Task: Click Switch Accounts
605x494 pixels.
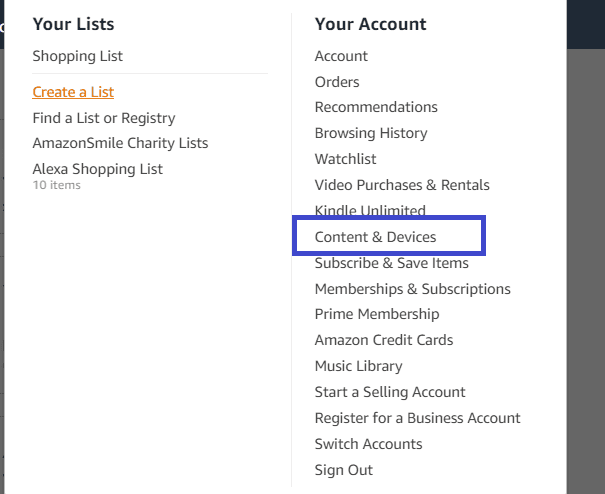Action: [368, 444]
